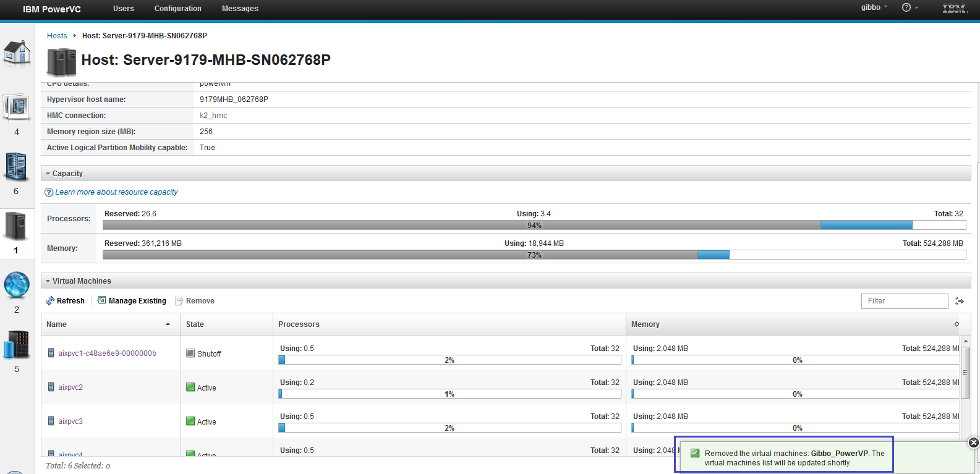The height and width of the screenshot is (474, 980).
Task: Click the green check icon in notification
Action: point(695,453)
